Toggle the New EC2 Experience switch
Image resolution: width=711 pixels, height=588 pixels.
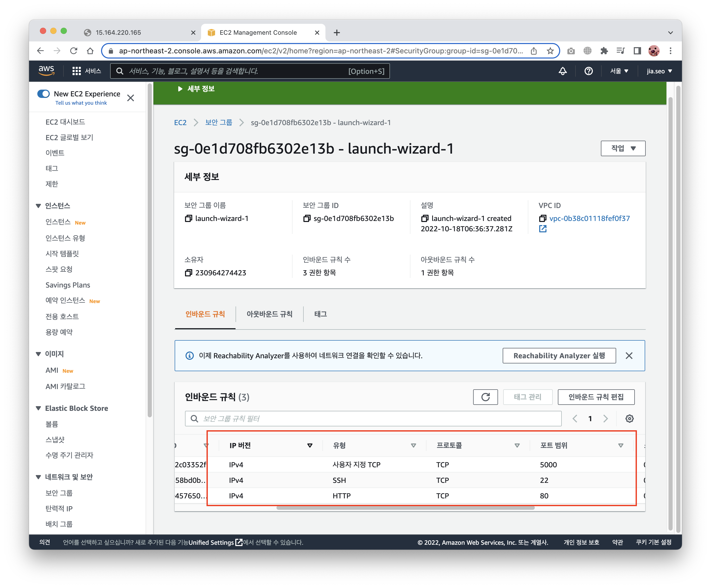coord(43,94)
